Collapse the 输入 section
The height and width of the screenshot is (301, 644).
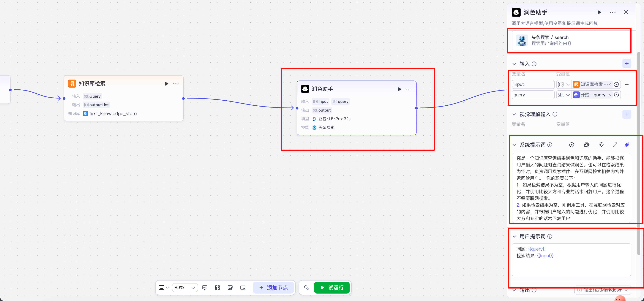(x=514, y=64)
